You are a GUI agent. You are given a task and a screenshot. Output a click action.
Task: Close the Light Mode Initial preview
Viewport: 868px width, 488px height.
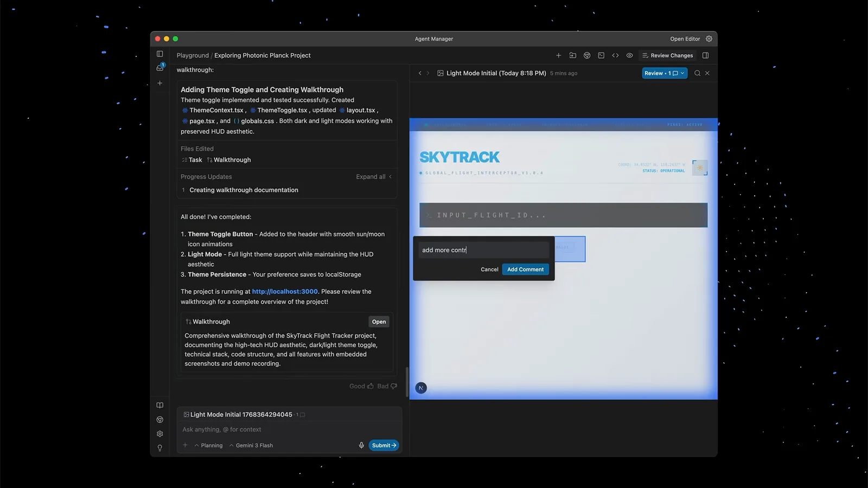[707, 73]
